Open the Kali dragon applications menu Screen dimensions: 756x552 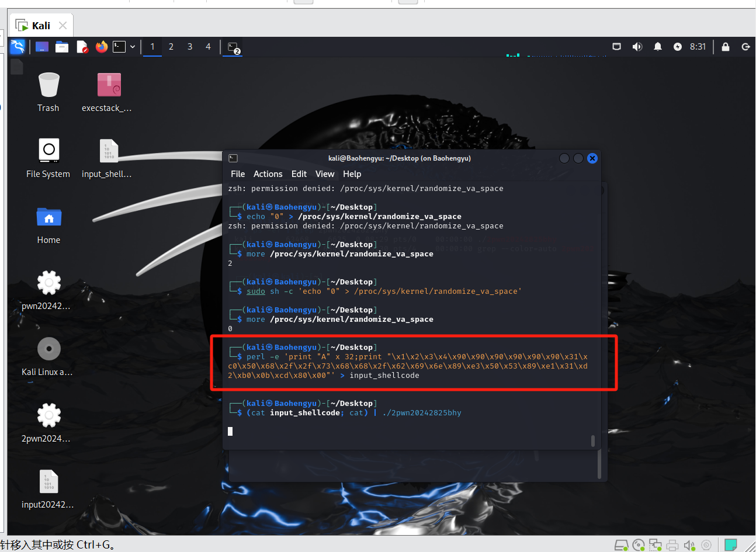18,47
